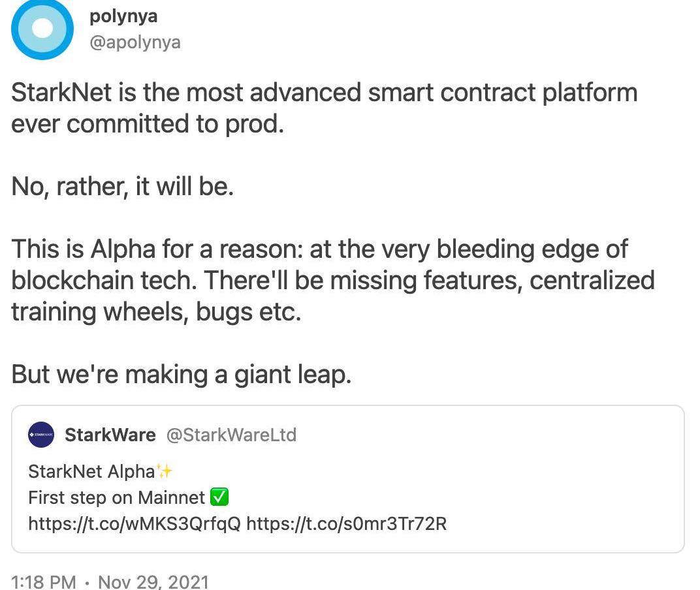
Task: Open the StarkWare logo avatar in quoted tweet
Action: [x=41, y=435]
